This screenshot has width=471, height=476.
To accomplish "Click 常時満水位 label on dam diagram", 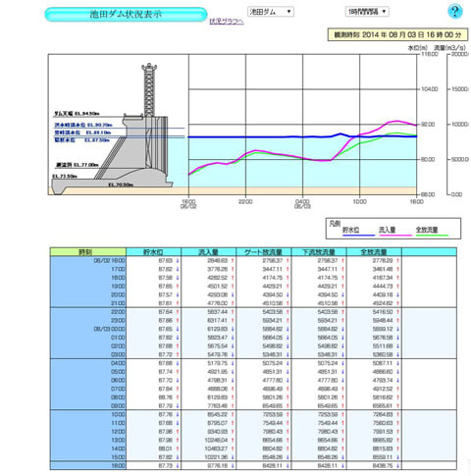I will point(82,132).
